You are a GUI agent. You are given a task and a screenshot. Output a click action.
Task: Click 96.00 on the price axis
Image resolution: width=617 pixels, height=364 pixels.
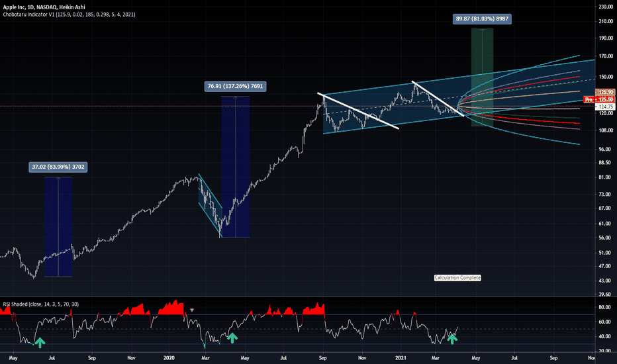[604, 150]
